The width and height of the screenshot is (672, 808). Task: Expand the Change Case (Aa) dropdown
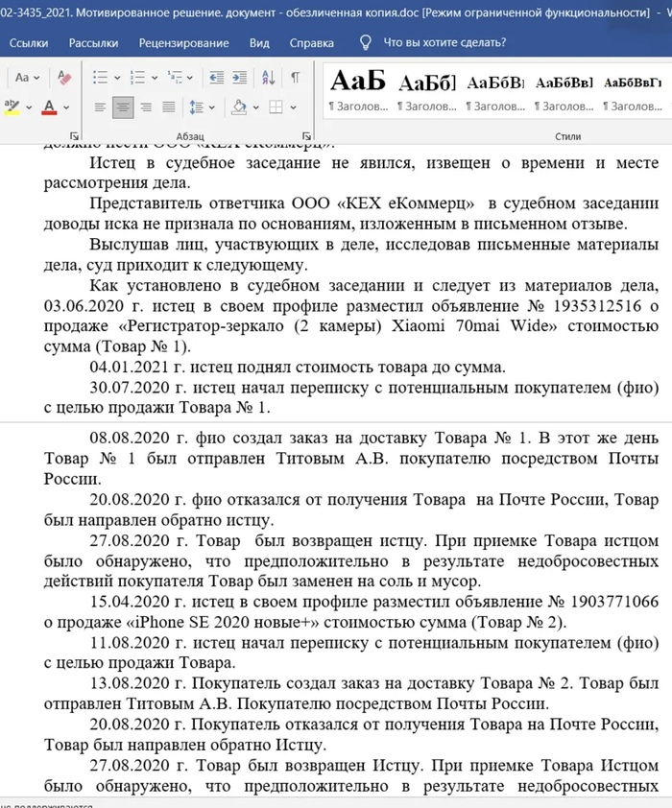[x=36, y=78]
